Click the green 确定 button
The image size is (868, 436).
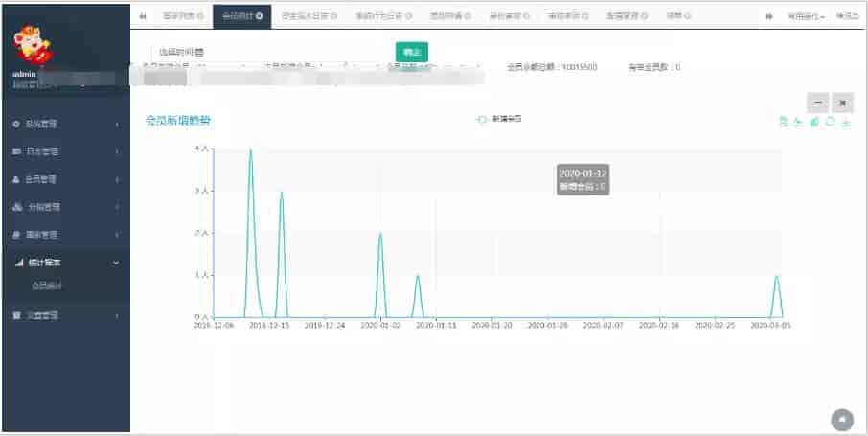(411, 52)
